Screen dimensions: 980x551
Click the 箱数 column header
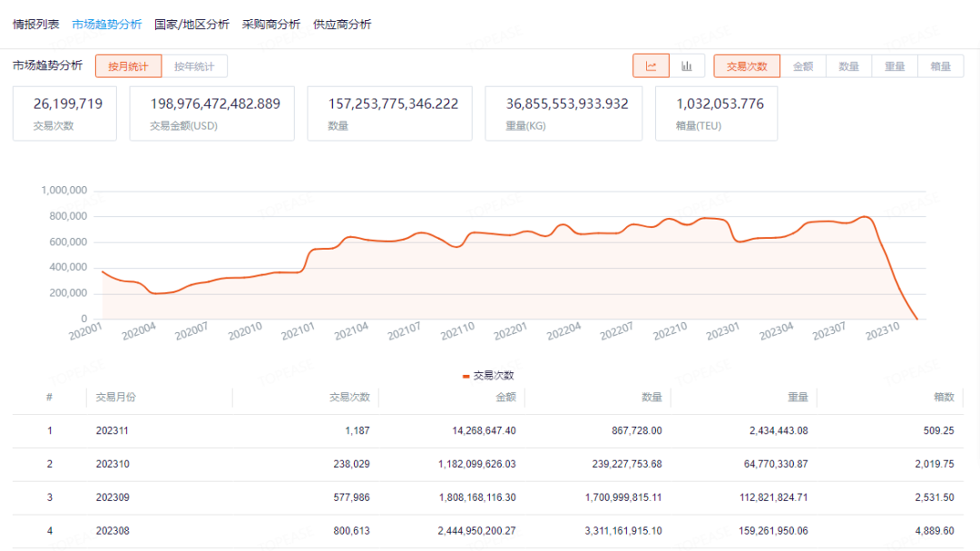tap(944, 398)
